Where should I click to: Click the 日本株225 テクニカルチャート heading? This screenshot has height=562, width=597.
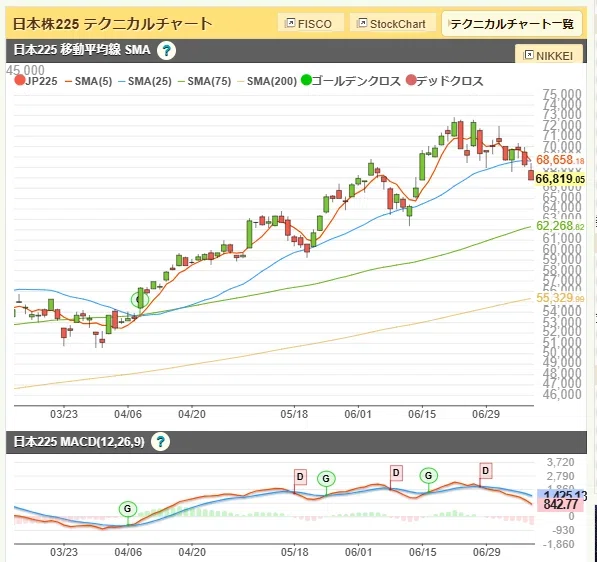[x=112, y=24]
